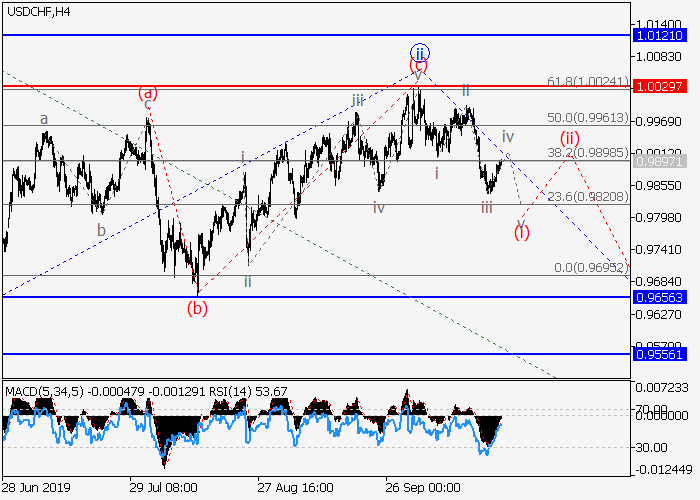Click the USDCHF,H4 chart title

(37, 11)
